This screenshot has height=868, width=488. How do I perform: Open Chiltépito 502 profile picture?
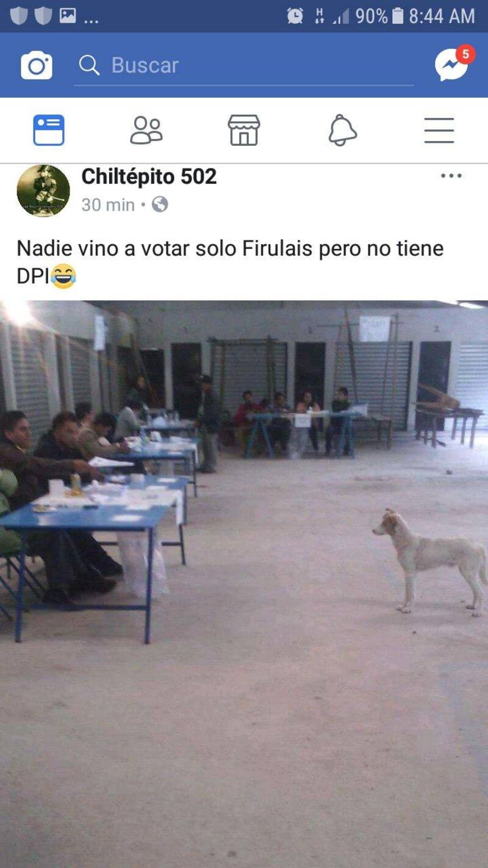click(43, 190)
